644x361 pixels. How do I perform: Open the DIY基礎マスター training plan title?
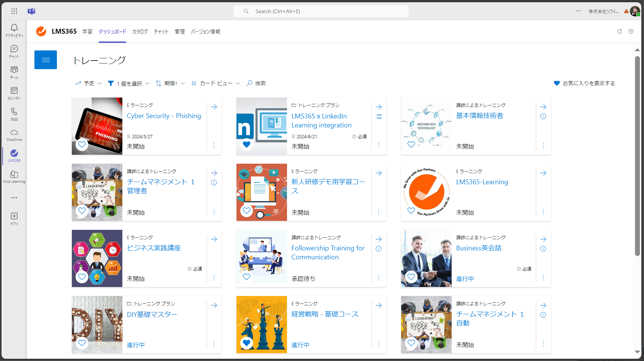pyautogui.click(x=152, y=314)
